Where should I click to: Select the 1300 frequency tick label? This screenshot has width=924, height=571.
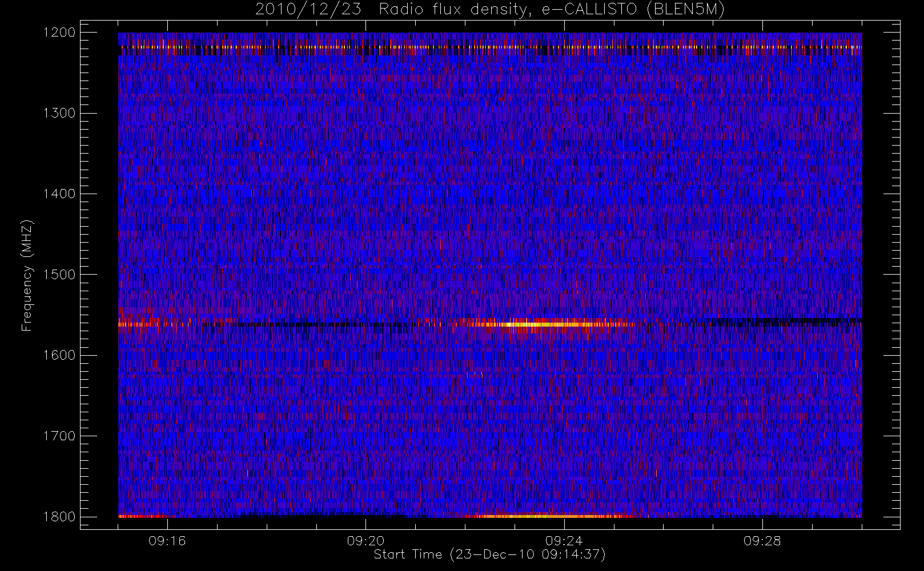pos(59,113)
